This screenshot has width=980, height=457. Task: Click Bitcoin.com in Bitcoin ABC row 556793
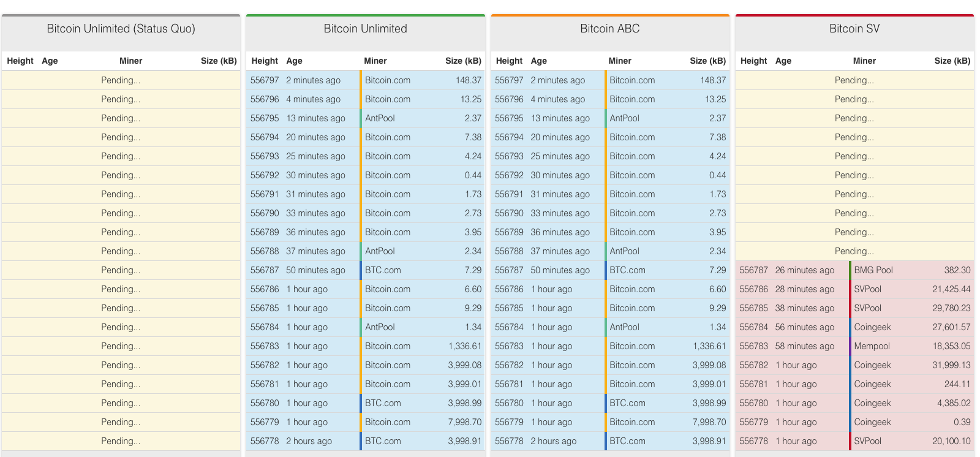click(x=632, y=156)
